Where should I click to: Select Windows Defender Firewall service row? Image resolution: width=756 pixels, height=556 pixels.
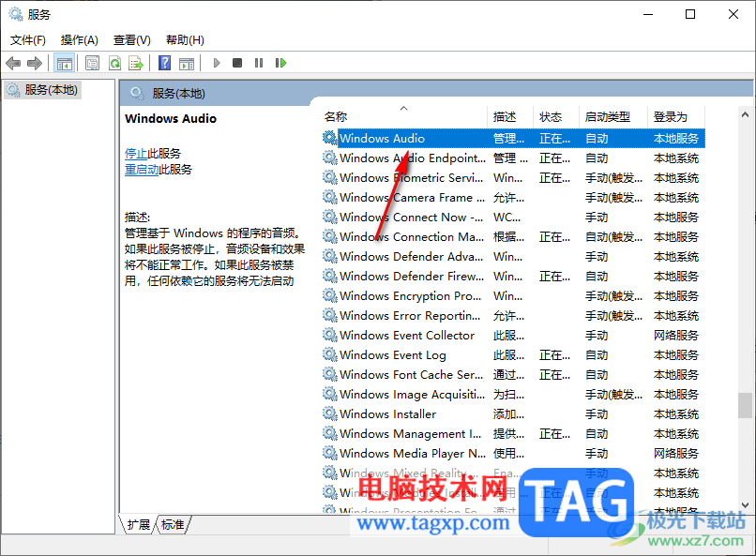pyautogui.click(x=513, y=276)
